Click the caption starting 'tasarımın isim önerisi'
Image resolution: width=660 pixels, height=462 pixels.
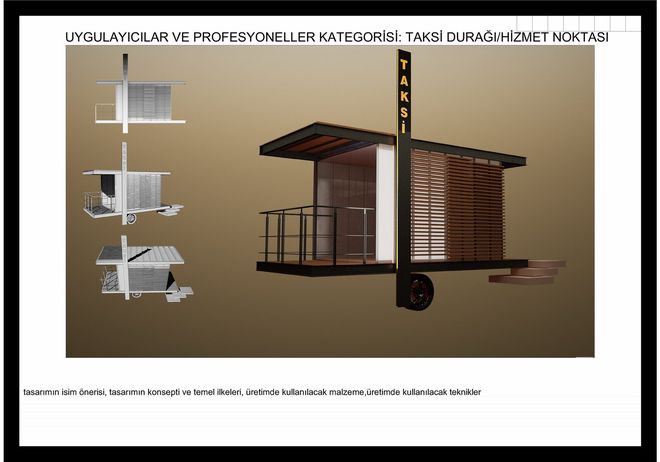tap(252, 392)
